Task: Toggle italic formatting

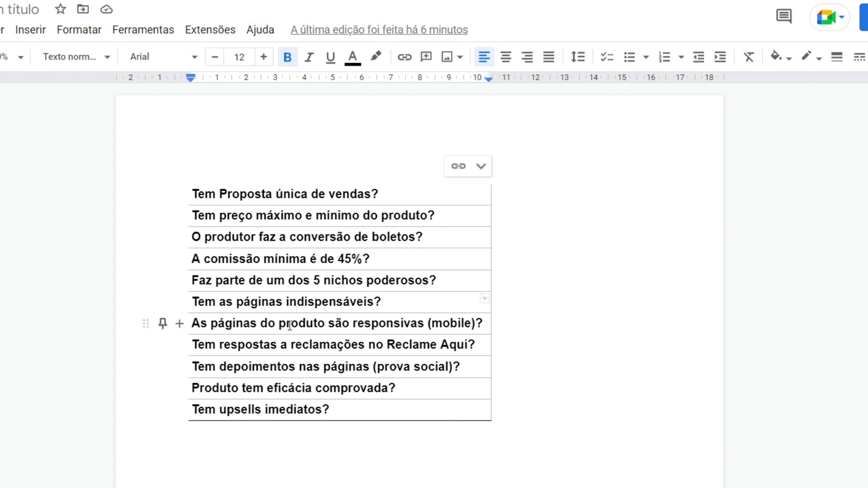Action: point(309,57)
